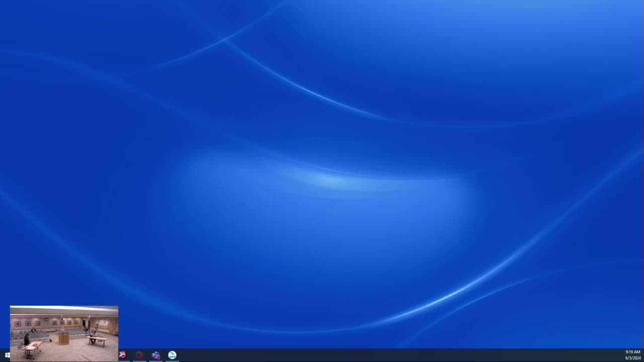
Task: Click the framed pictures on left wall
Action: point(28,323)
